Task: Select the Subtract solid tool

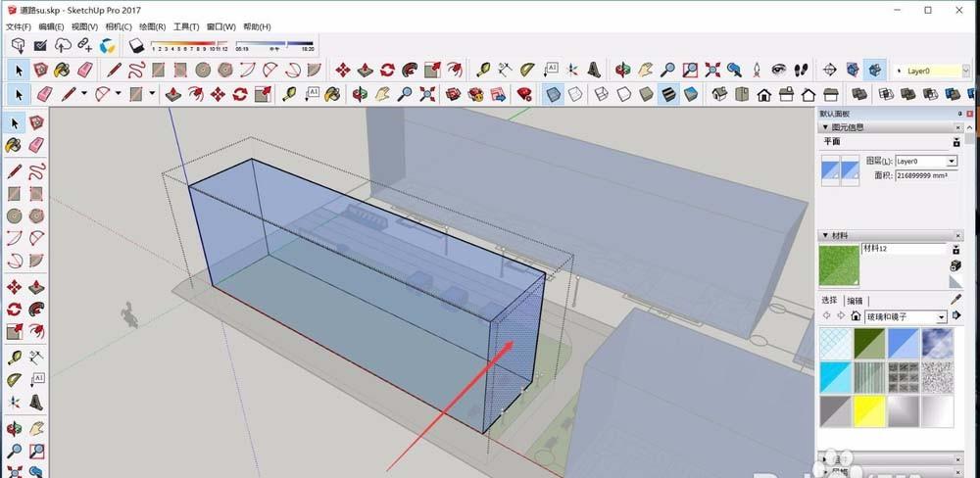Action: [x=931, y=94]
